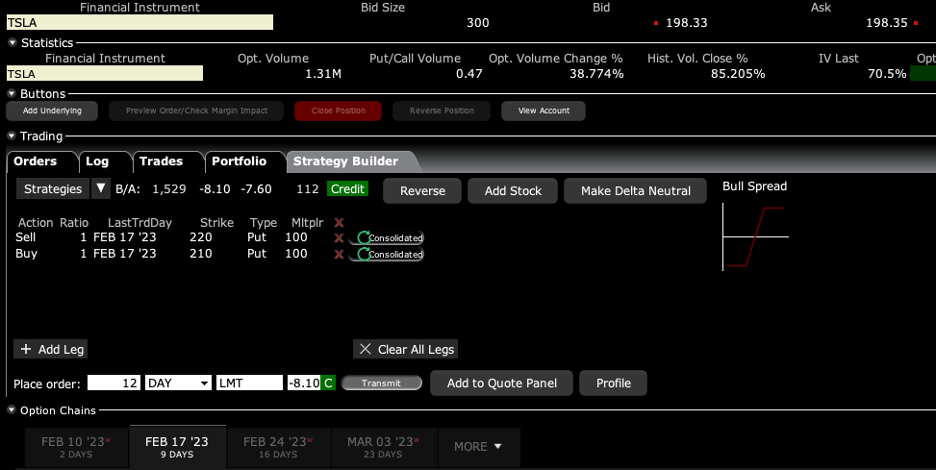Click the Ask value 198.35
Image resolution: width=936 pixels, height=470 pixels.
tap(886, 23)
